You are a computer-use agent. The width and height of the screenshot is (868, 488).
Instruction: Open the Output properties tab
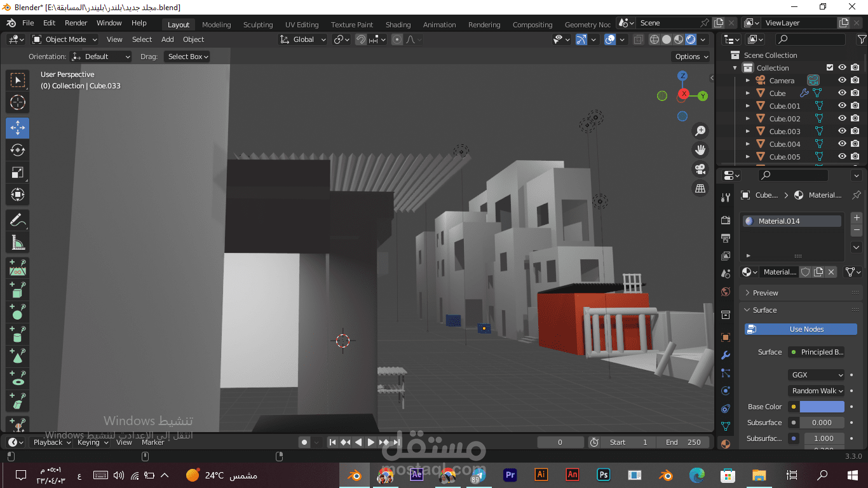tap(726, 238)
